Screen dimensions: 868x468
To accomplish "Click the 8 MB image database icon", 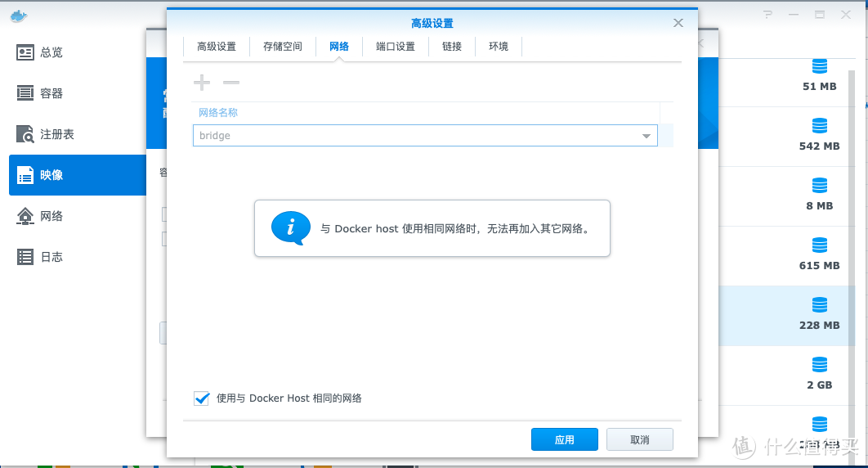I will [x=820, y=186].
